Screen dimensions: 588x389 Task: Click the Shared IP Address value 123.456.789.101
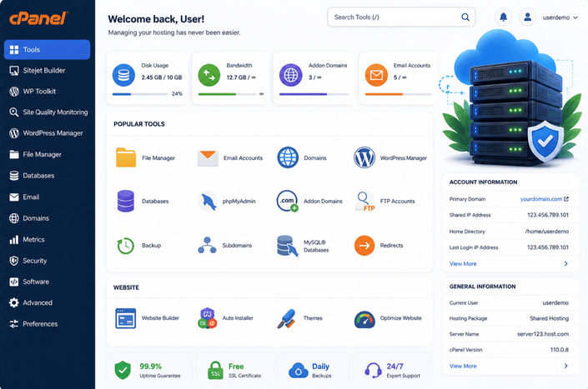(548, 215)
